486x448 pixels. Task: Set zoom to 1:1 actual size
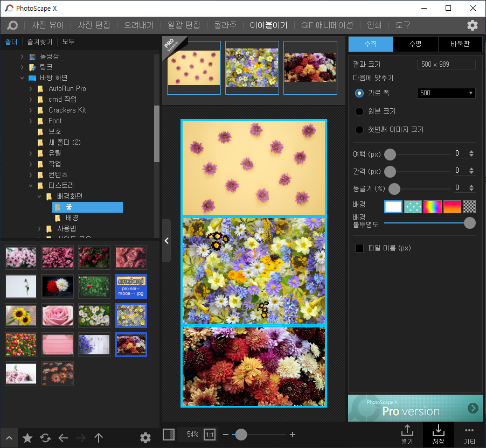point(210,435)
